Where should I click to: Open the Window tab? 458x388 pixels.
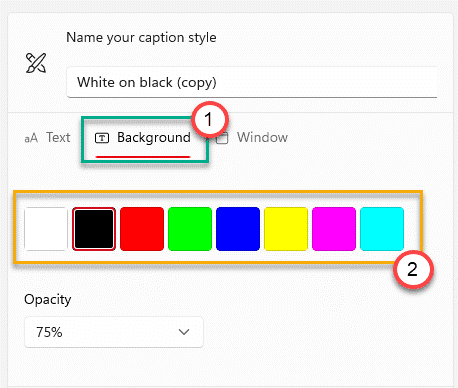point(262,137)
